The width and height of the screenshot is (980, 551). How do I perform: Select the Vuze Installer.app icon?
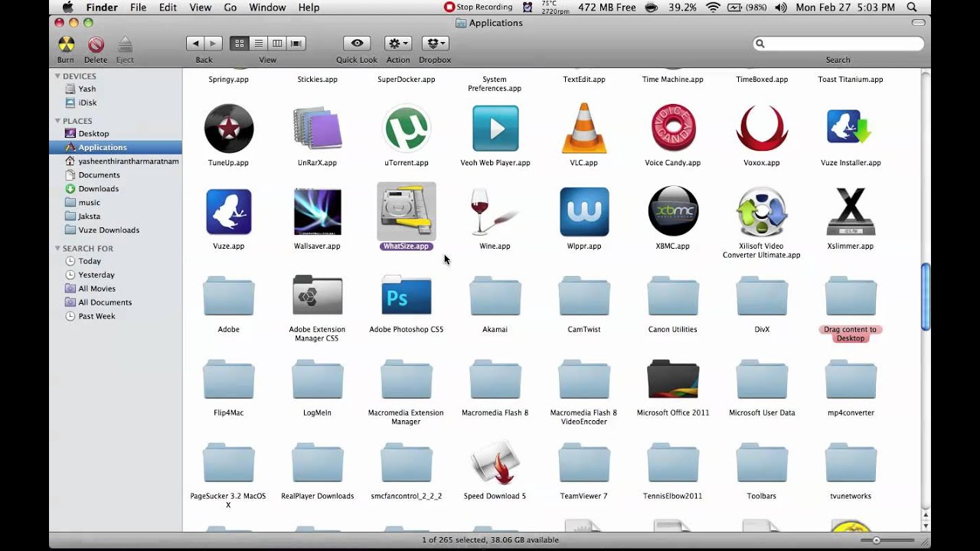pyautogui.click(x=850, y=129)
